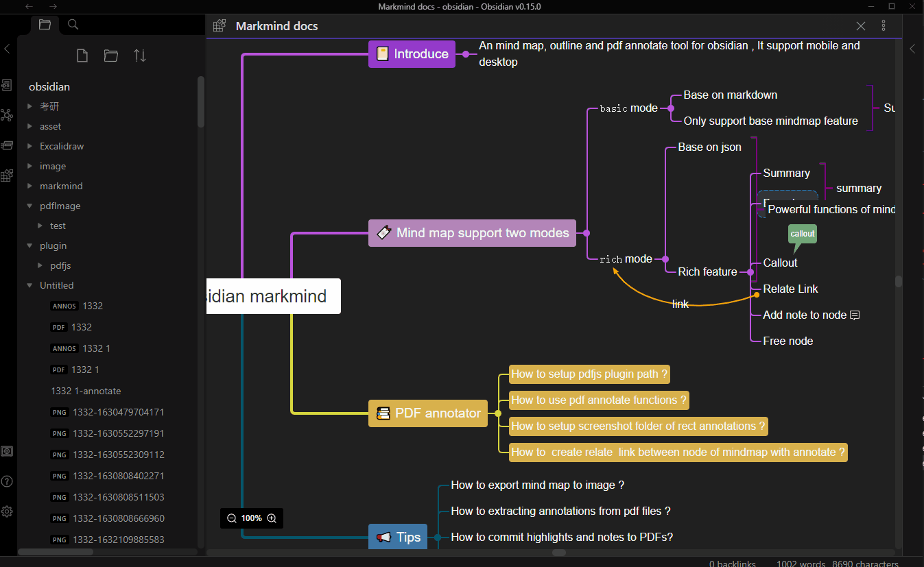Select the Introduce node
Screen dimensions: 924x567
[412, 53]
